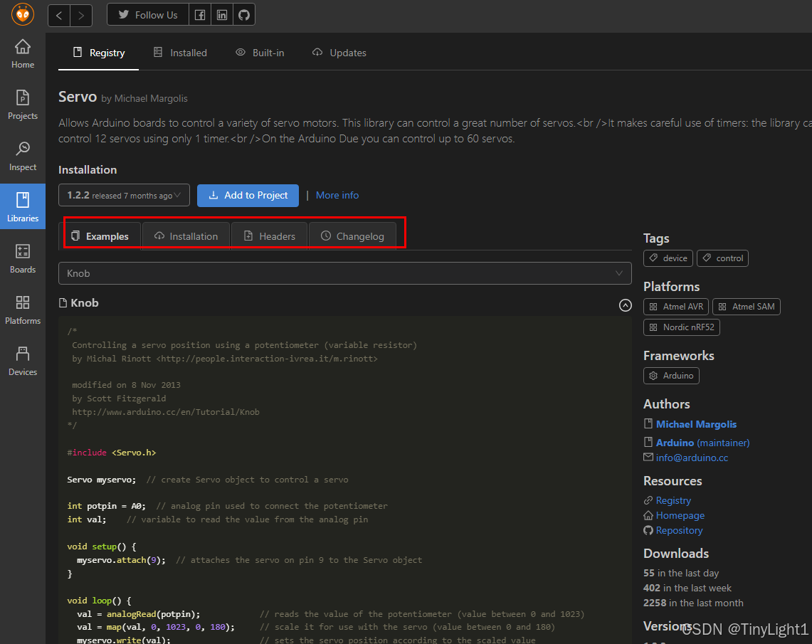Select the Headers tab

click(x=270, y=236)
